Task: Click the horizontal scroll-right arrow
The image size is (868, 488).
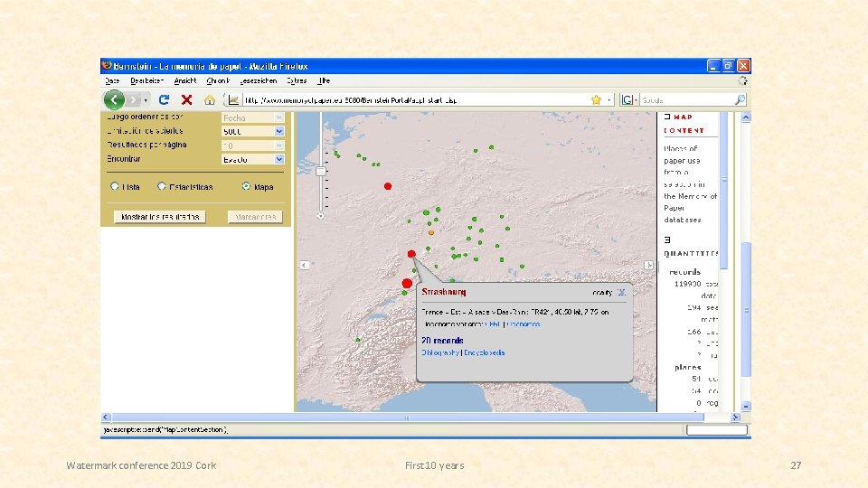Action: click(735, 418)
